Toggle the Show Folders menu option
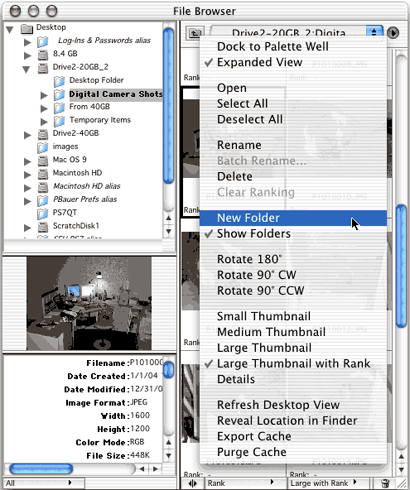 point(293,234)
